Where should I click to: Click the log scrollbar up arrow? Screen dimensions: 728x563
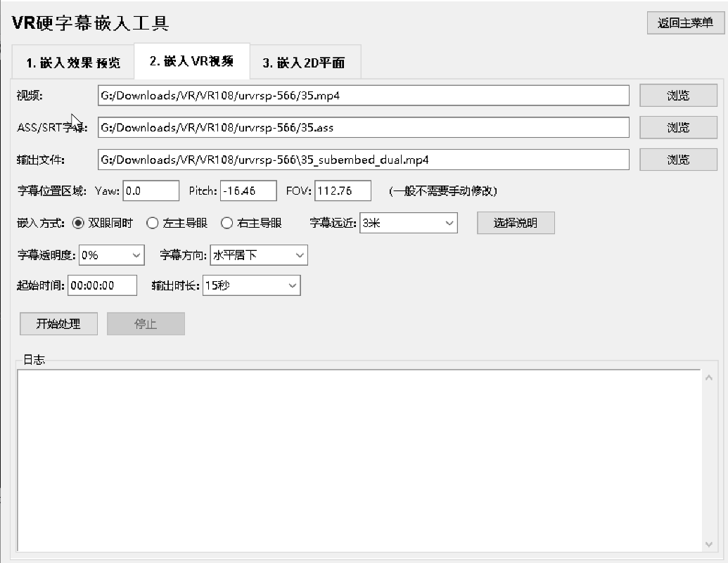[x=708, y=378]
